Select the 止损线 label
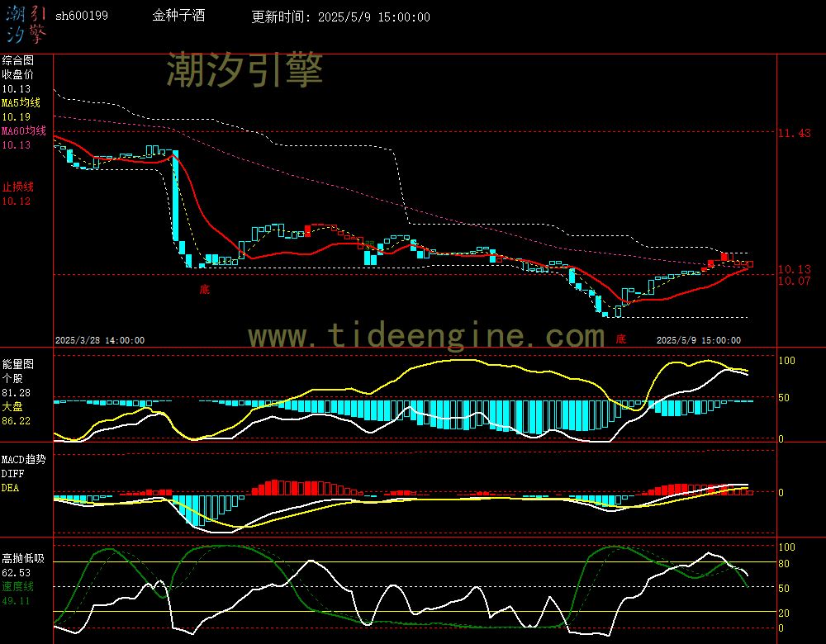This screenshot has width=826, height=644. [x=17, y=187]
